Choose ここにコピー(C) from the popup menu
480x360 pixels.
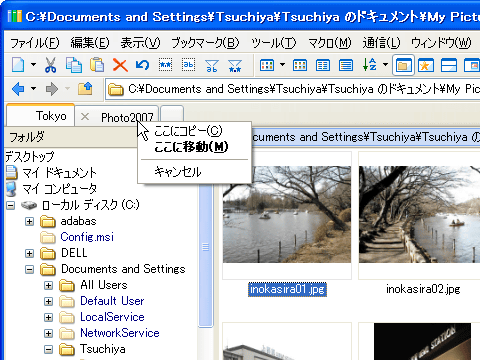click(x=194, y=131)
